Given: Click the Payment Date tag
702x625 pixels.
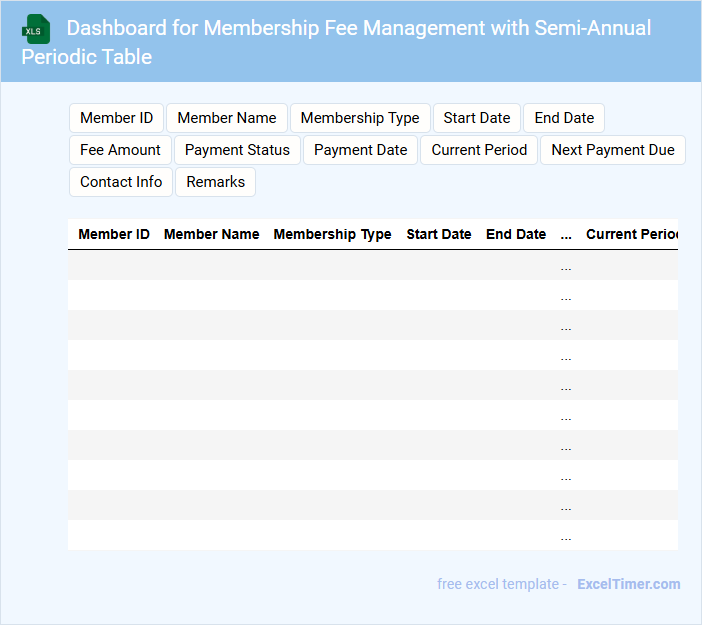Looking at the screenshot, I should click(x=360, y=150).
